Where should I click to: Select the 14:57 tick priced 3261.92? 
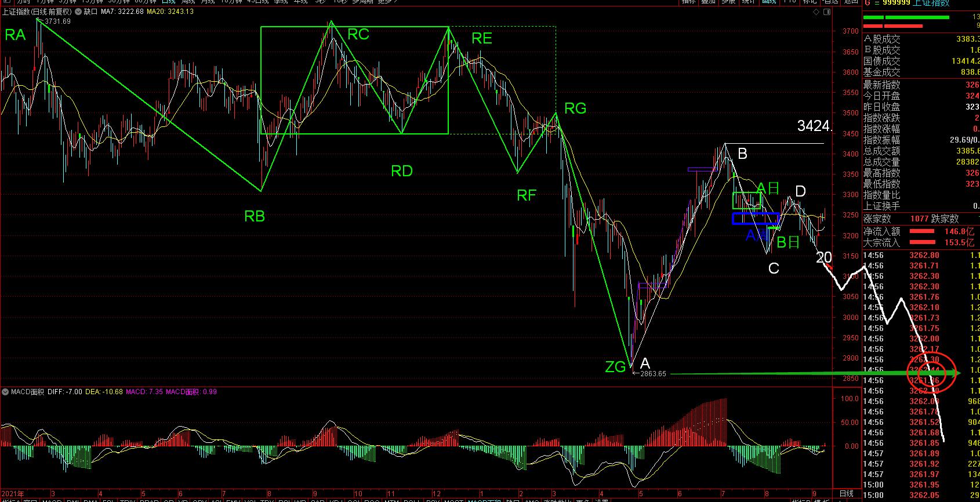(921, 464)
